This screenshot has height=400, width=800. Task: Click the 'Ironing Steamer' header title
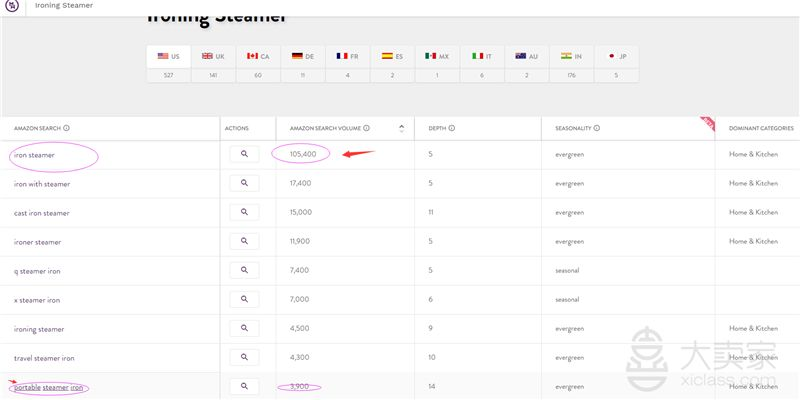pyautogui.click(x=64, y=6)
